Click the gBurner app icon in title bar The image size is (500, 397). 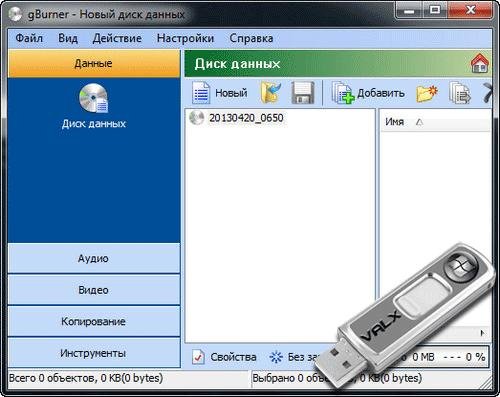pos(15,14)
